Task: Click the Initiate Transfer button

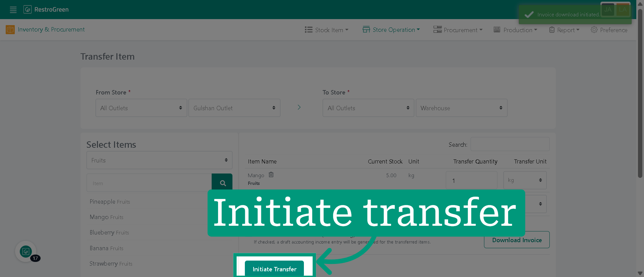Action: pos(274,269)
